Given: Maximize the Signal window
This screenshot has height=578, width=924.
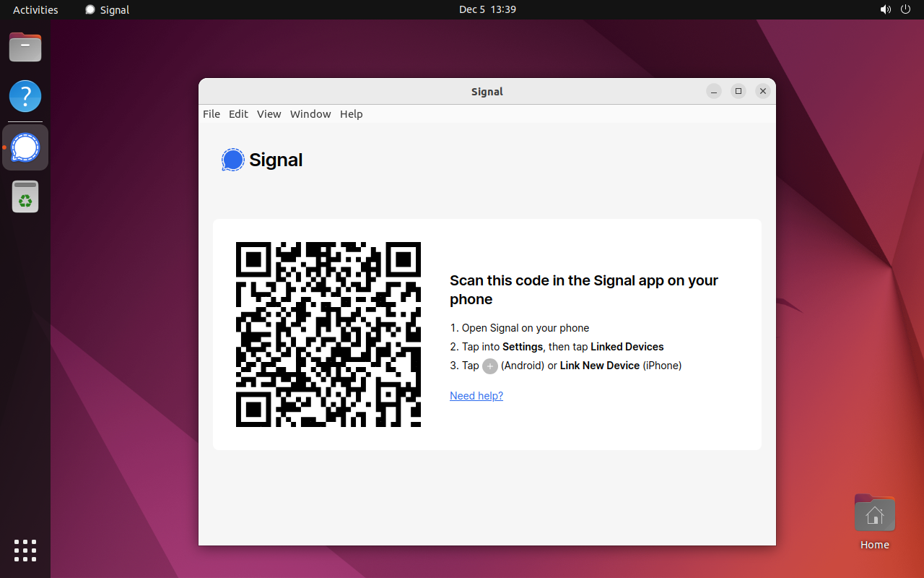Looking at the screenshot, I should (x=738, y=91).
